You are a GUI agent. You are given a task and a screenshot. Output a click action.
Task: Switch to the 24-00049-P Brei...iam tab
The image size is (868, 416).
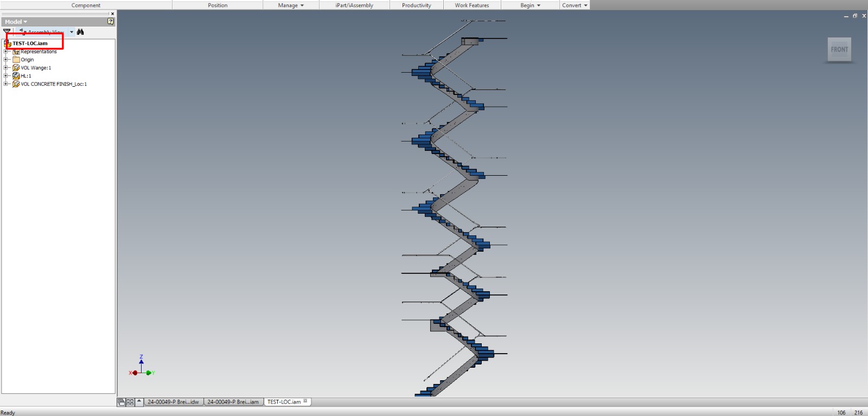click(x=233, y=402)
